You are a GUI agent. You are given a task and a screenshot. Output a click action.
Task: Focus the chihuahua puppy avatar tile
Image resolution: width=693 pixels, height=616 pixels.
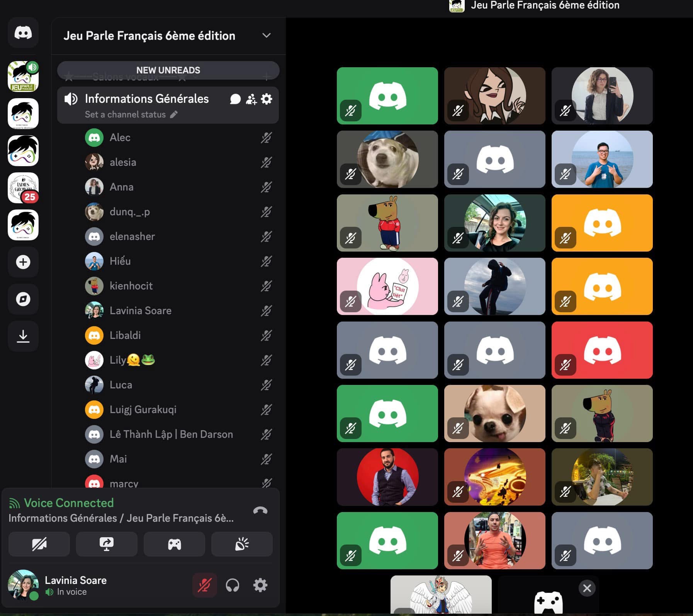[495, 414]
